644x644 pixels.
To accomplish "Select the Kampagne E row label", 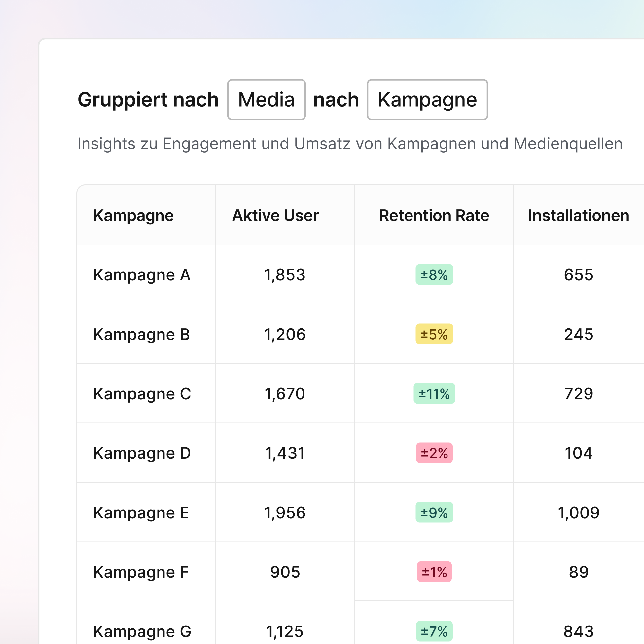I will tap(141, 513).
